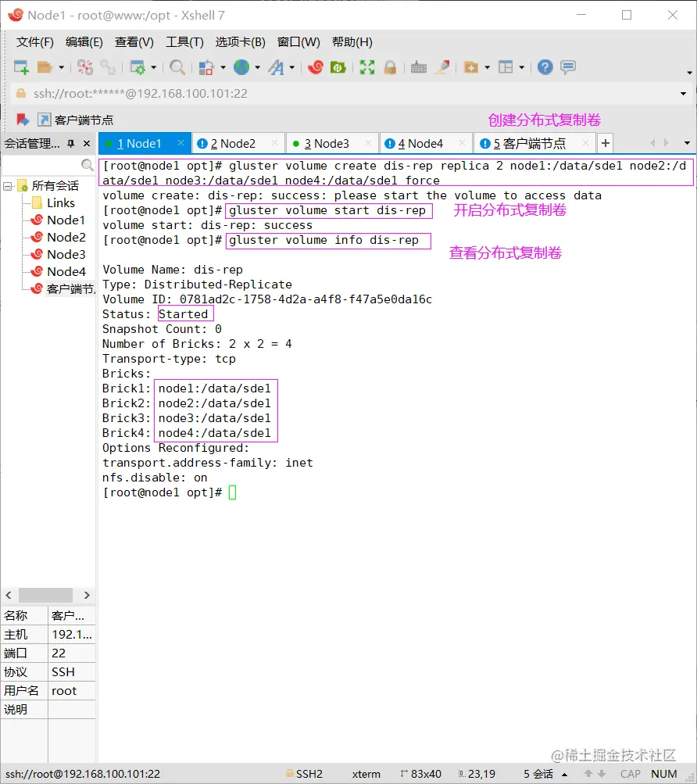Viewport: 697px width, 784px height.
Task: Open the tab list dropdown arrow
Action: [x=687, y=143]
